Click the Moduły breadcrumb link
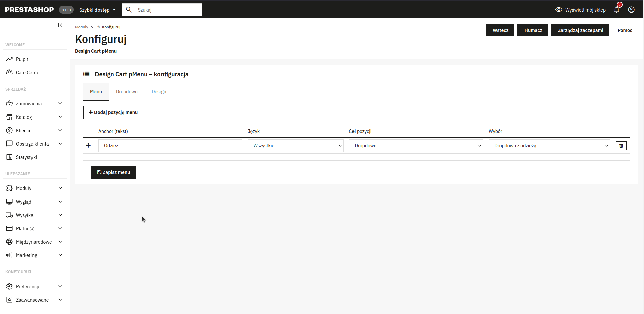 [x=82, y=27]
